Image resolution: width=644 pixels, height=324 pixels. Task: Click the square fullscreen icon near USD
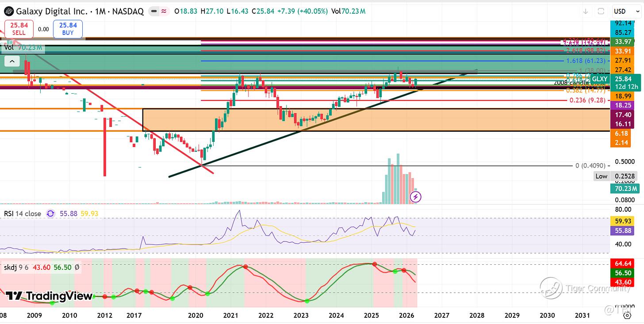click(601, 11)
